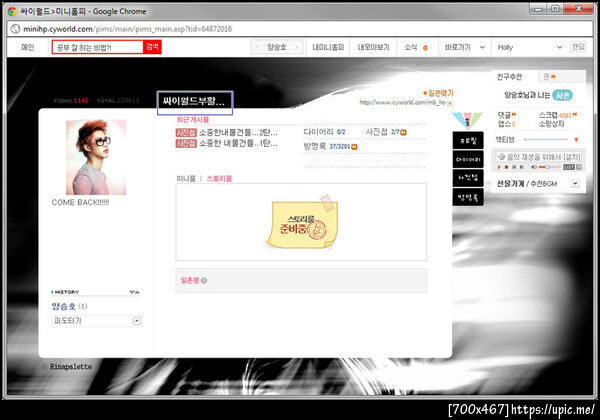Open the 프로필 side tab
600x420 pixels.
pyautogui.click(x=468, y=140)
